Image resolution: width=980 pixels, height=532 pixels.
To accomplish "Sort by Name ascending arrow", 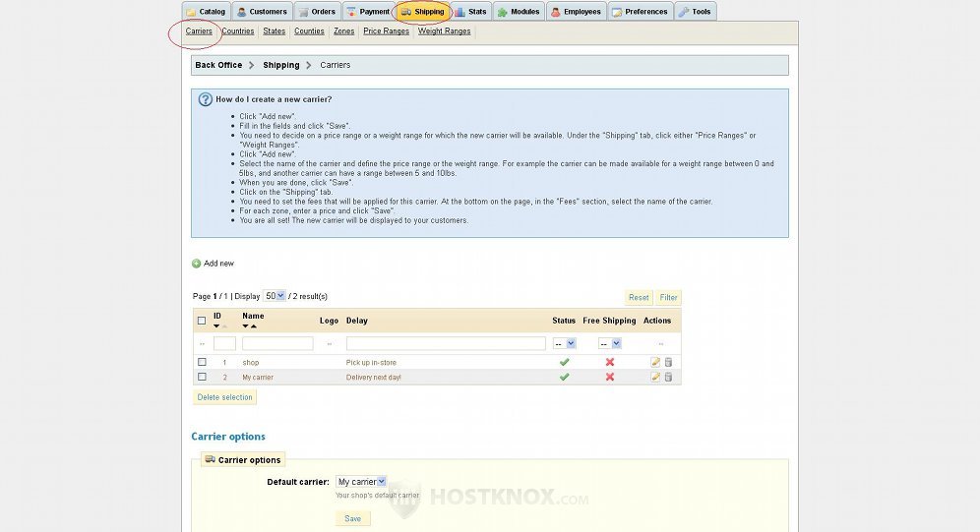I will [x=254, y=326].
